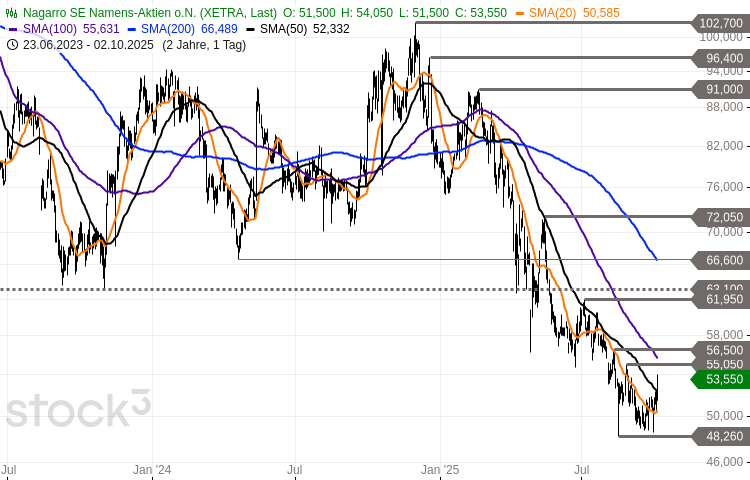Click the stock3 watermark logo
750x480 pixels.
(78, 410)
